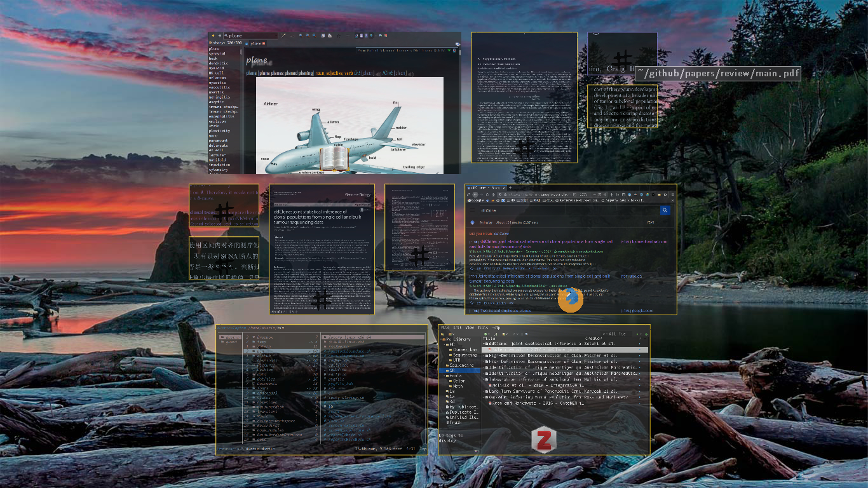This screenshot has width=868, height=488.
Task: Click the Firefox downloads arrow icon
Action: (611, 194)
